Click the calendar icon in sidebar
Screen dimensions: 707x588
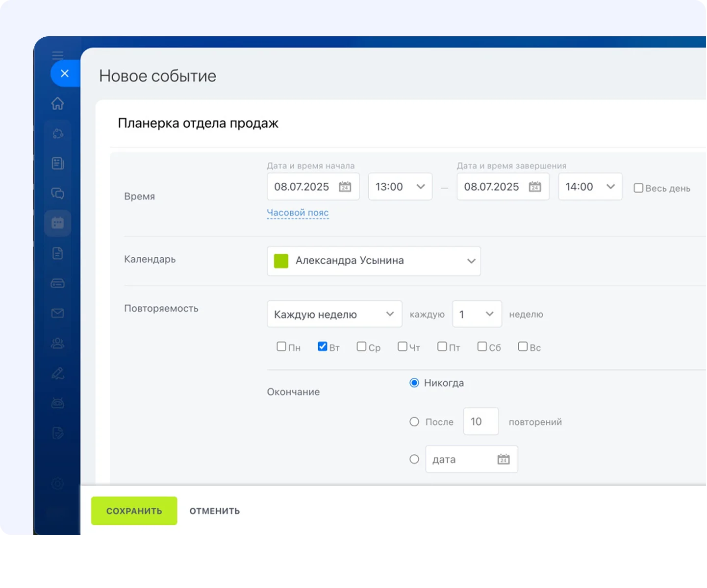[x=57, y=223]
